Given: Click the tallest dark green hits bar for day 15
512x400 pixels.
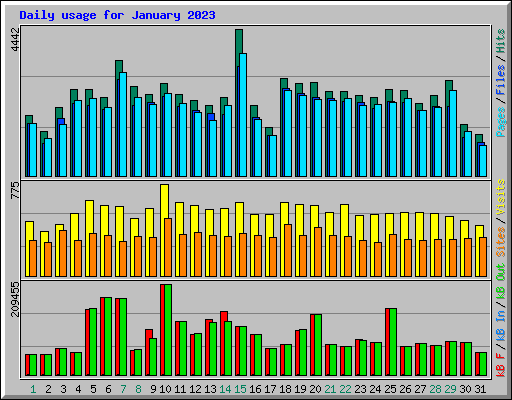Looking at the screenshot, I should [x=239, y=47].
